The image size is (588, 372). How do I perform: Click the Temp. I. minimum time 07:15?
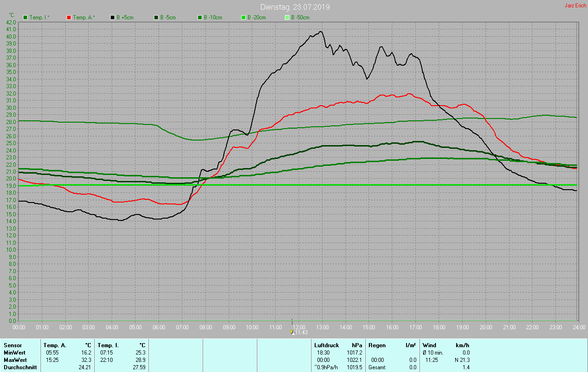107,353
